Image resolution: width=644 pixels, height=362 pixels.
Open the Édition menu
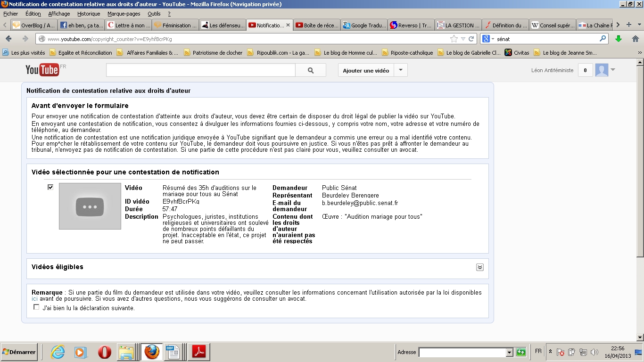(33, 14)
